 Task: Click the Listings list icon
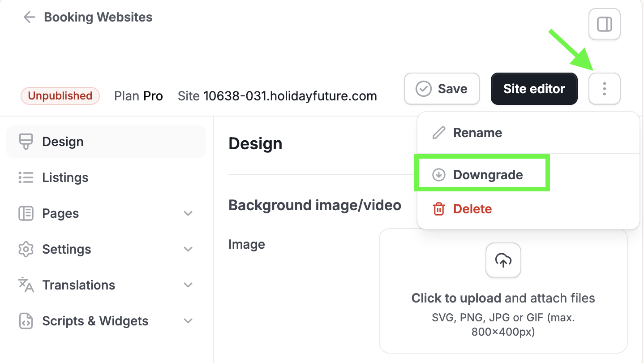[x=26, y=177]
